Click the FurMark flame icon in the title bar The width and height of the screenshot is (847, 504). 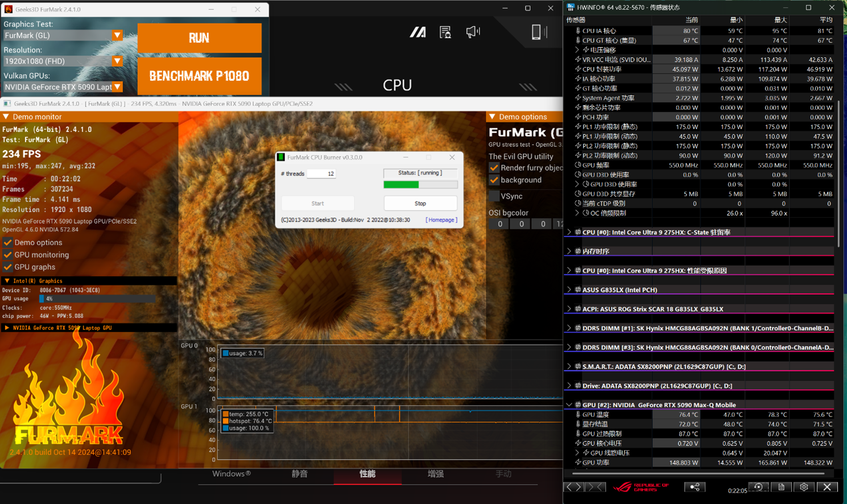(8, 9)
